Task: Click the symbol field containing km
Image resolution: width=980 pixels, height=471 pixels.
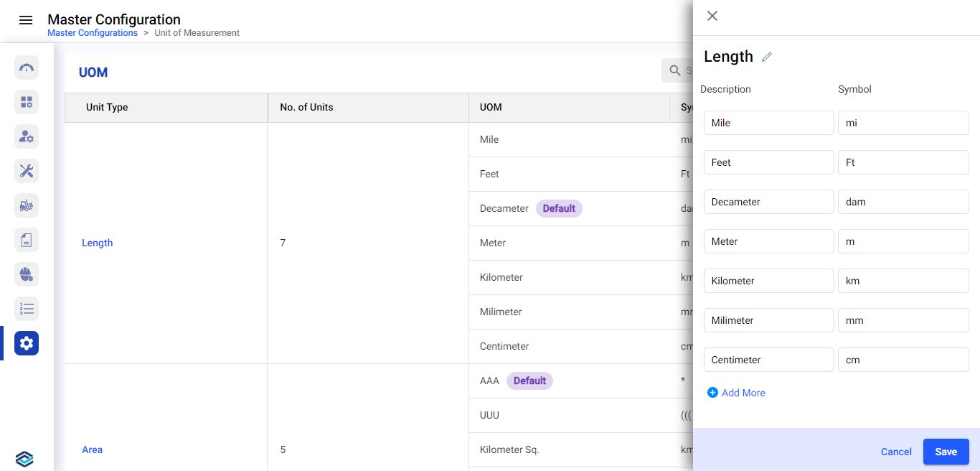Action: coord(903,281)
